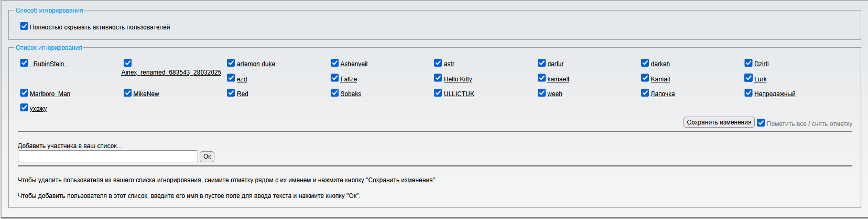Toggle checkbox next to artemon duke

pos(231,63)
